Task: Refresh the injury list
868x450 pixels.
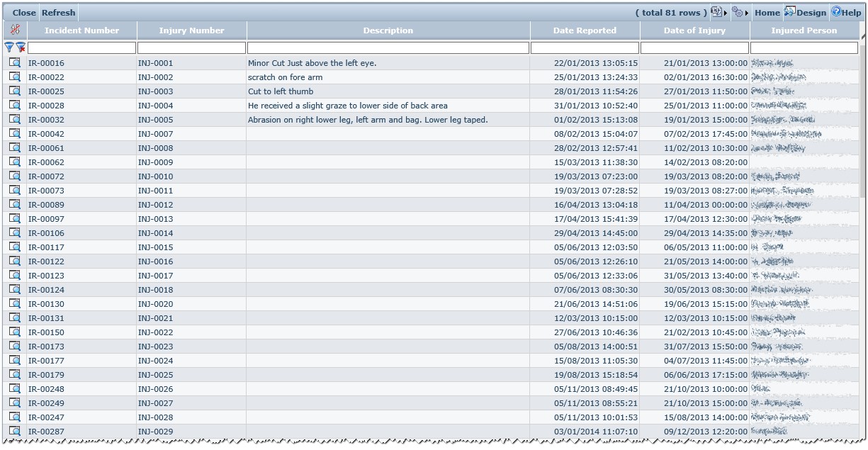Action: pyautogui.click(x=58, y=13)
